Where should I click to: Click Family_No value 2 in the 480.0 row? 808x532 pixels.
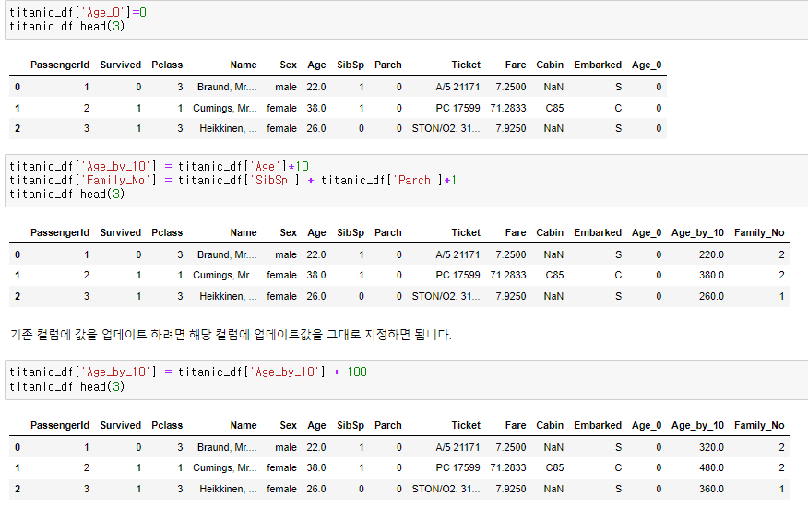coord(781,467)
